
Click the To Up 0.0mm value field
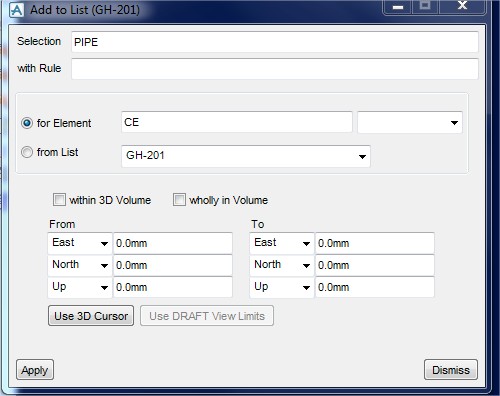[375, 287]
